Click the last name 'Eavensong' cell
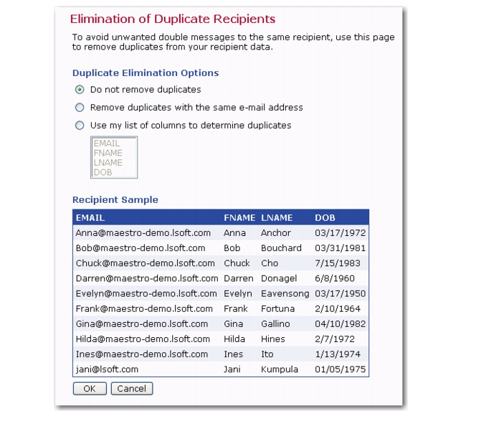 285,293
